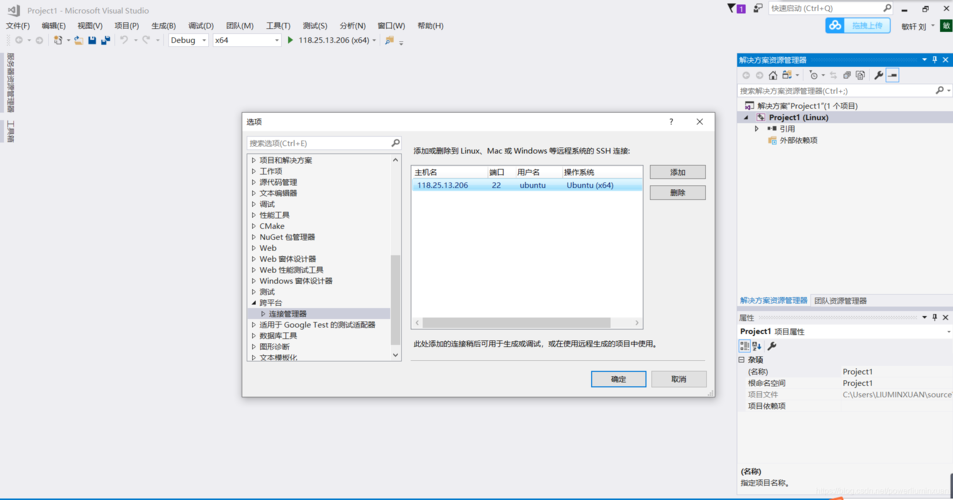This screenshot has width=953, height=500.
Task: Expand the 文本编辑器 node in options tree
Action: [254, 193]
